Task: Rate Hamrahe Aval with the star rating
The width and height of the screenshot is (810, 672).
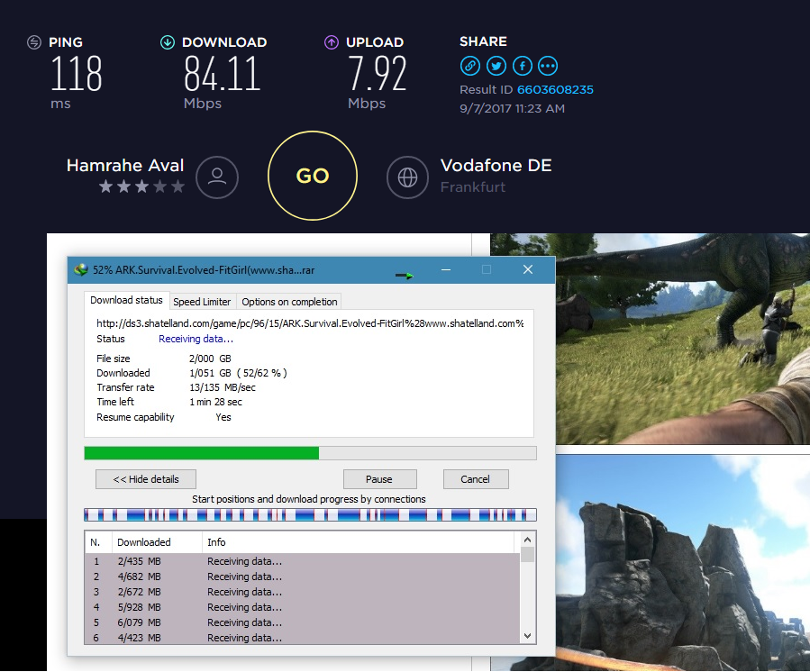Action: tap(141, 186)
